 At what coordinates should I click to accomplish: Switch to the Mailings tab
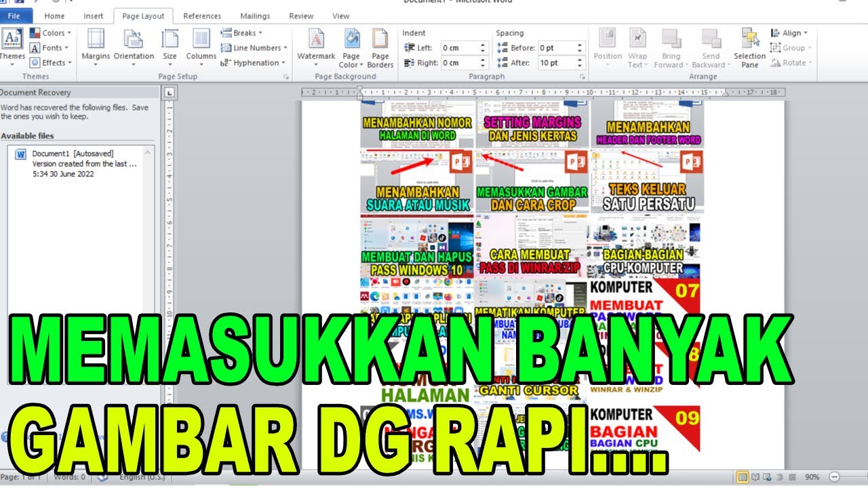point(255,16)
